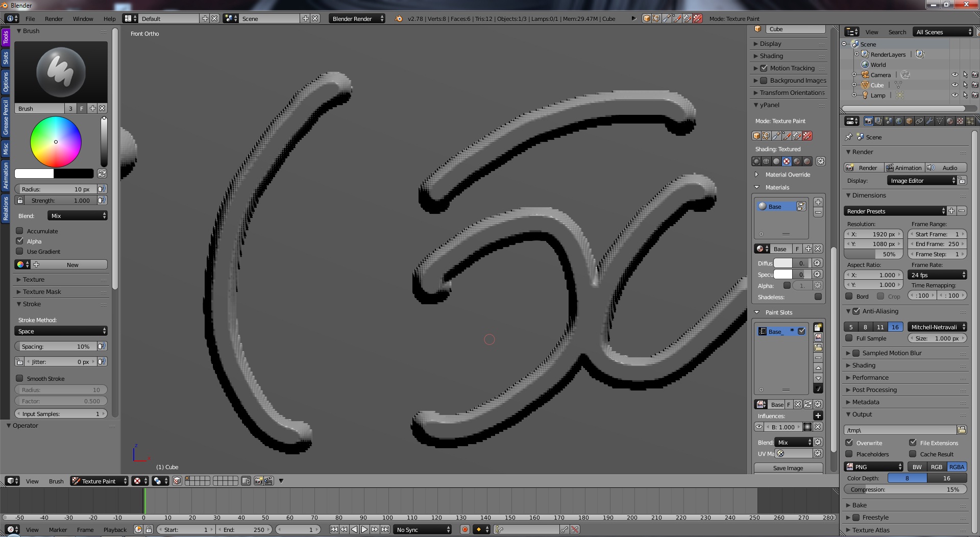
Task: Enable the Cache Result checkbox
Action: [x=913, y=454]
